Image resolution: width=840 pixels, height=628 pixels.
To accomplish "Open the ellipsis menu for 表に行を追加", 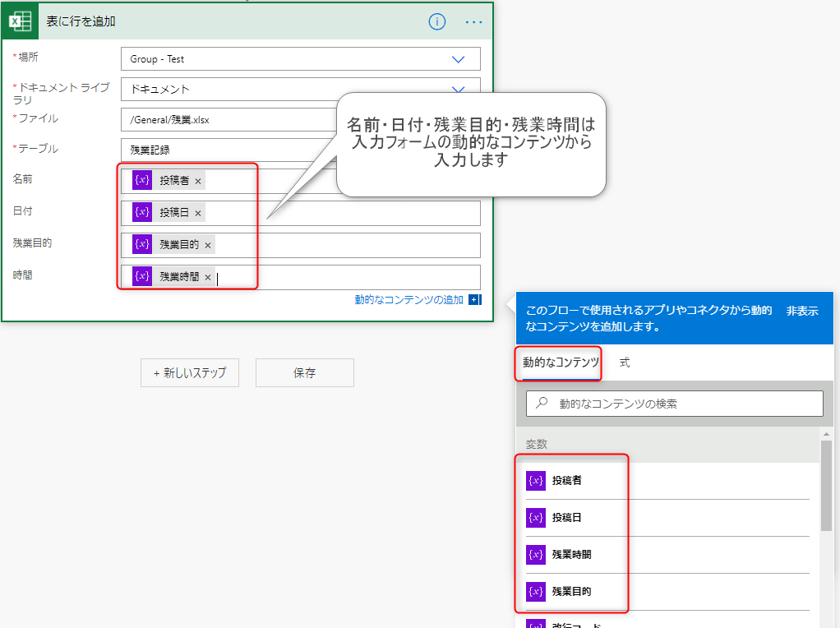I will pos(474,22).
